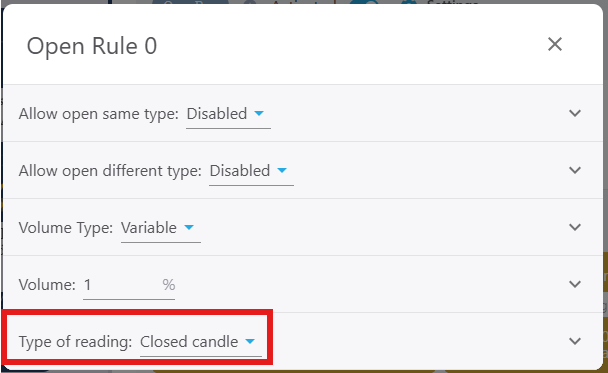This screenshot has width=608, height=373.
Task: Expand the Volume row chevron
Action: tap(575, 284)
